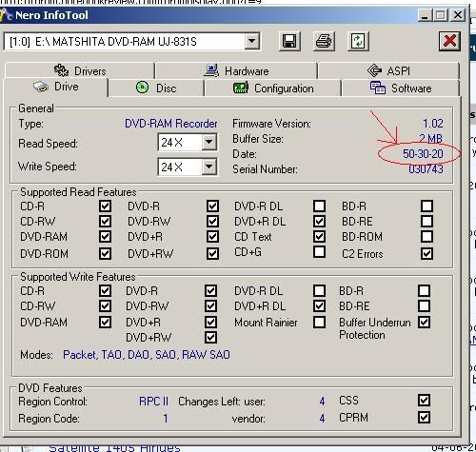The image size is (476, 452).
Task: Click the firmware version 1.02 value
Action: pyautogui.click(x=433, y=123)
